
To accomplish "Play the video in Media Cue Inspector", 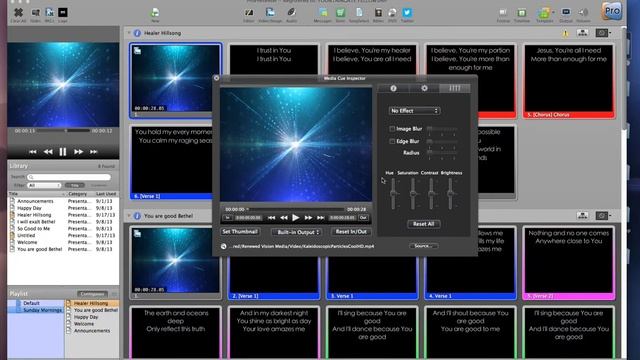I will pyautogui.click(x=296, y=218).
